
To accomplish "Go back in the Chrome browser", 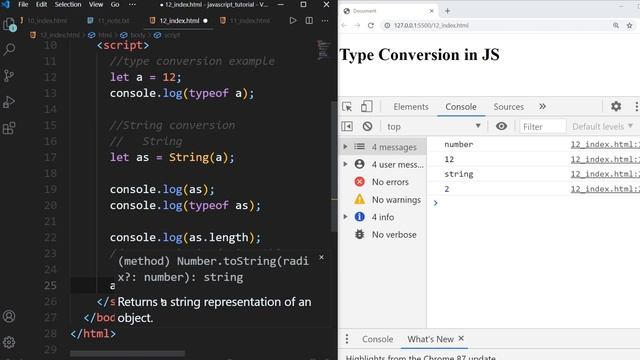I will click(x=344, y=25).
